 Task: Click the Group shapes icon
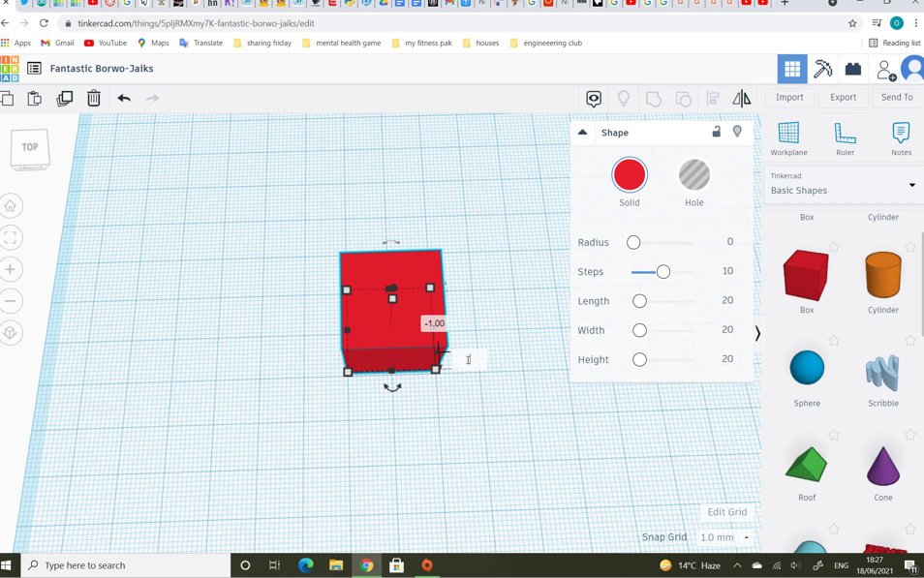(655, 98)
